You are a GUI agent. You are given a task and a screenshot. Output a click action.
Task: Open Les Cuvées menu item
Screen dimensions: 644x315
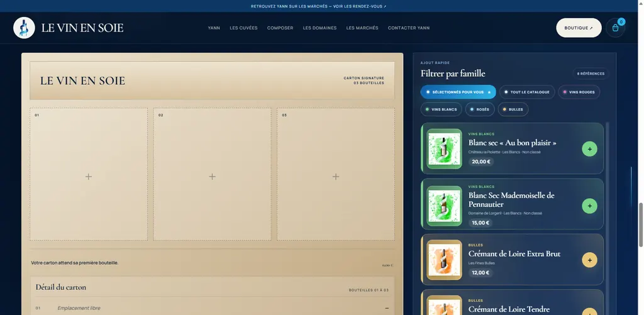coord(243,28)
